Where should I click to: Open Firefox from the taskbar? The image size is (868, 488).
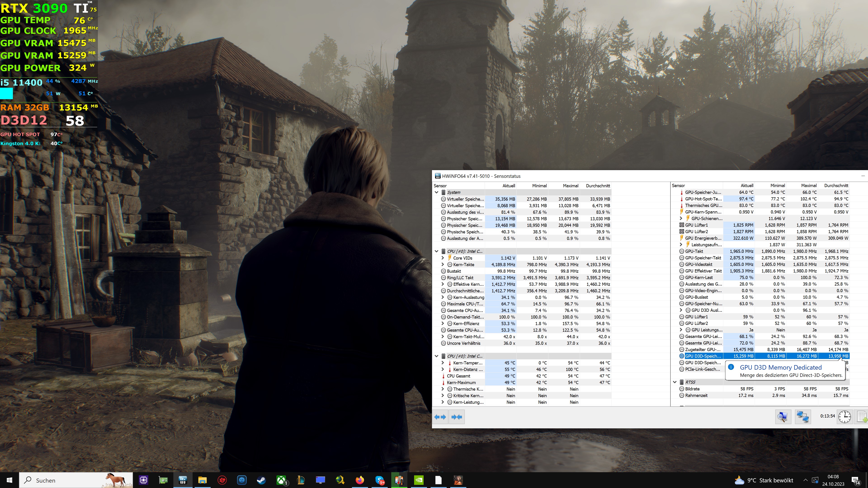click(360, 480)
